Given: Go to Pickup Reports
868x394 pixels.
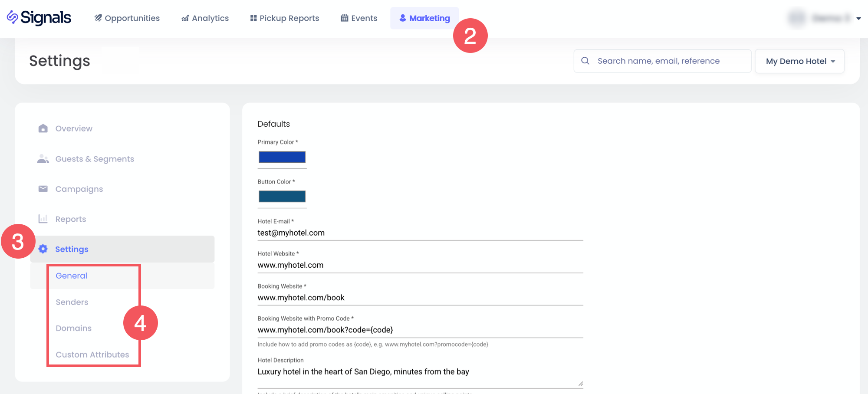Looking at the screenshot, I should (x=285, y=18).
